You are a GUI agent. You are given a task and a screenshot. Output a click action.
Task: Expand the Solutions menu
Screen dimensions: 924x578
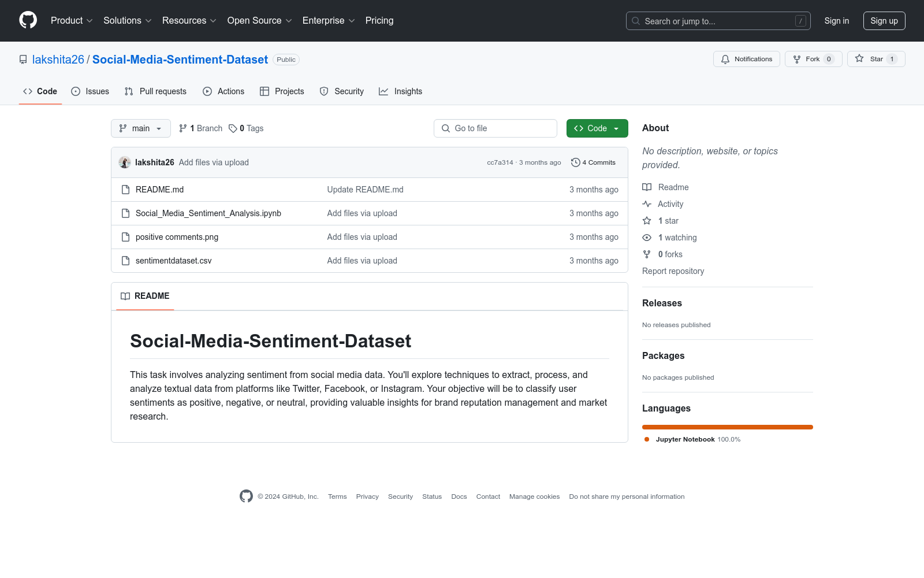coord(128,20)
